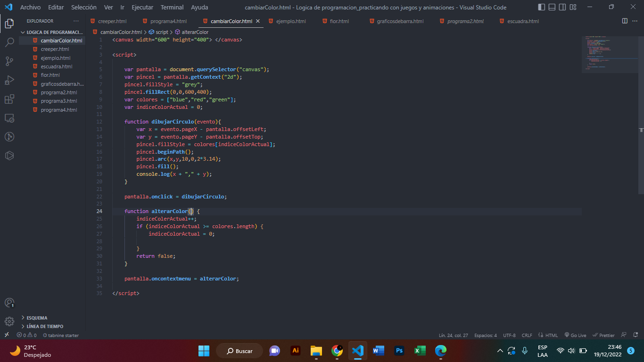Open the Search view icon
This screenshot has height=362, width=644.
9,42
